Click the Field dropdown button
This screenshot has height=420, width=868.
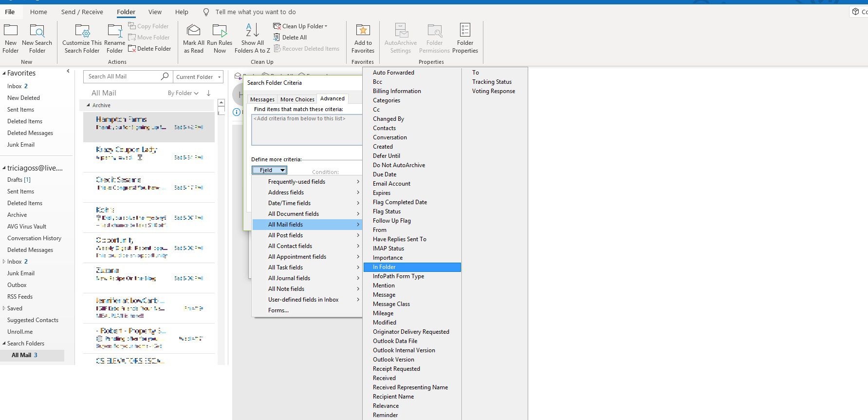(x=269, y=170)
